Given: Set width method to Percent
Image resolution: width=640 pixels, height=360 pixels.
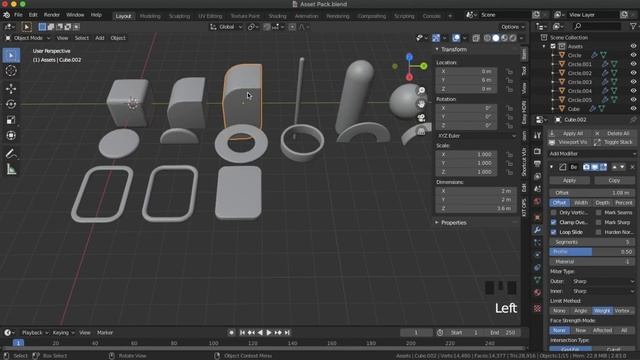Looking at the screenshot, I should tap(624, 203).
